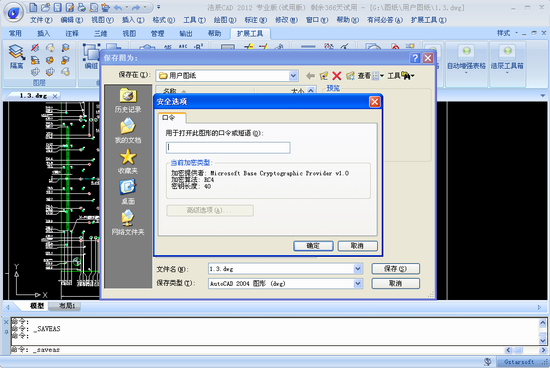550x368 pixels.
Task: Select 网络文件夹 in save dialog sidebar
Action: (x=128, y=222)
